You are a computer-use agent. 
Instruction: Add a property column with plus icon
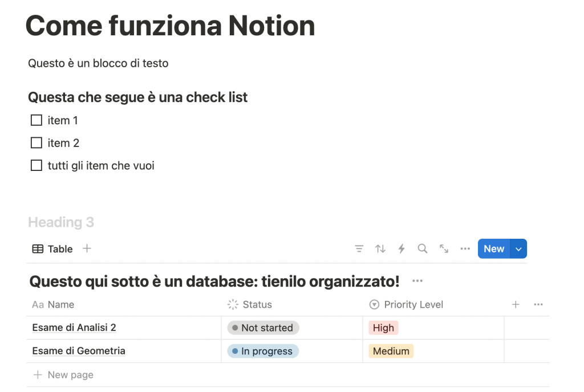tap(516, 305)
